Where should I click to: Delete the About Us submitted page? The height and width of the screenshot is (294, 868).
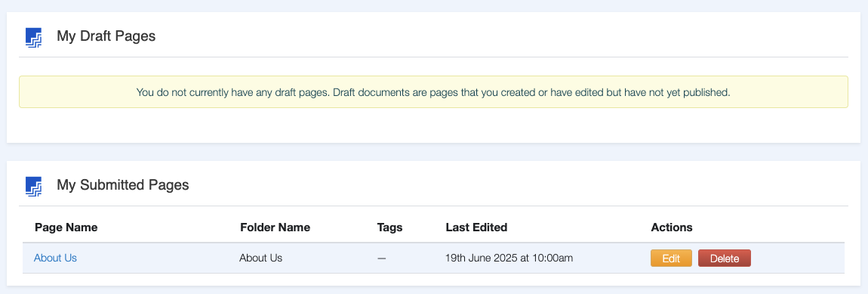click(725, 258)
